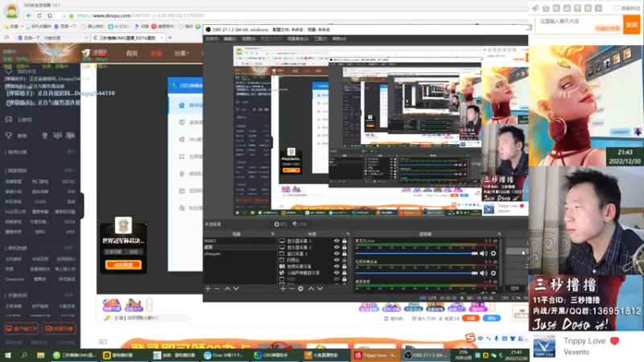This screenshot has width=644, height=362.
Task: Expand all 网游竞技 categories in the sidebar
Action: point(70,171)
